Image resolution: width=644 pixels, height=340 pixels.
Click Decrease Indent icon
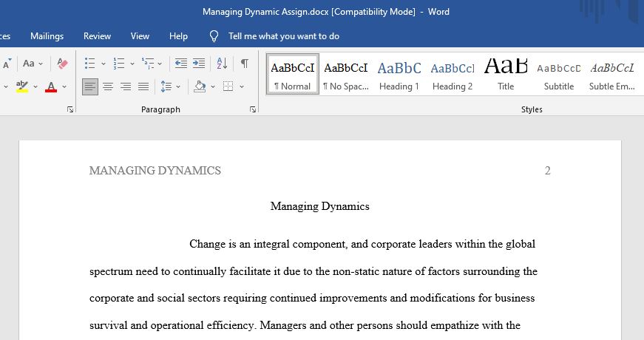click(x=180, y=64)
